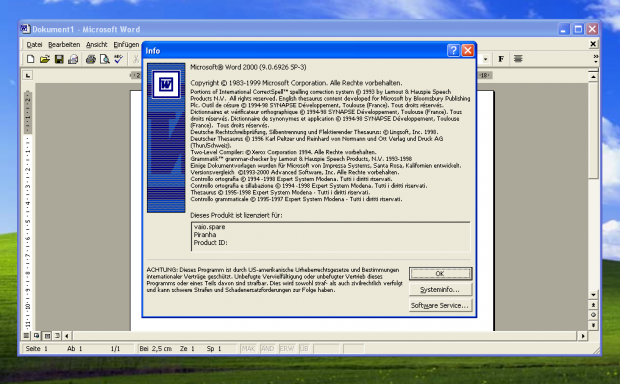This screenshot has width=620, height=384.
Task: Click the vertical ruler on the left
Action: coord(28,210)
